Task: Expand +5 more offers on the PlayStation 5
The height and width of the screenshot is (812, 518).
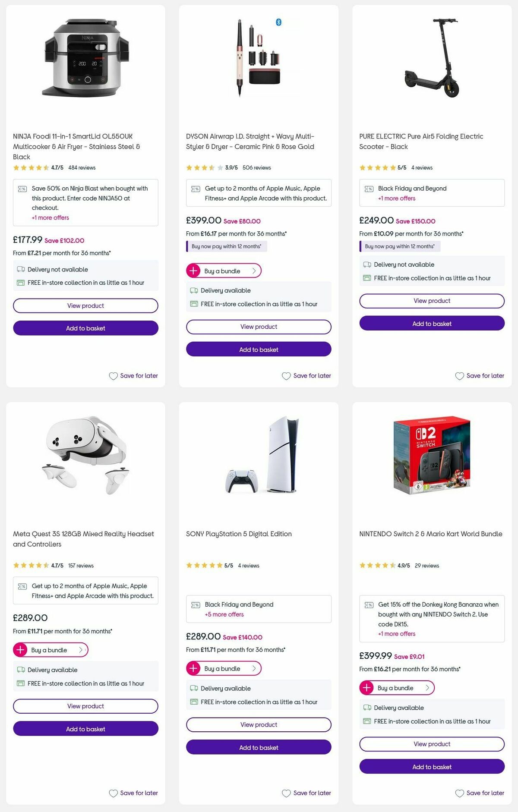Action: coord(224,614)
